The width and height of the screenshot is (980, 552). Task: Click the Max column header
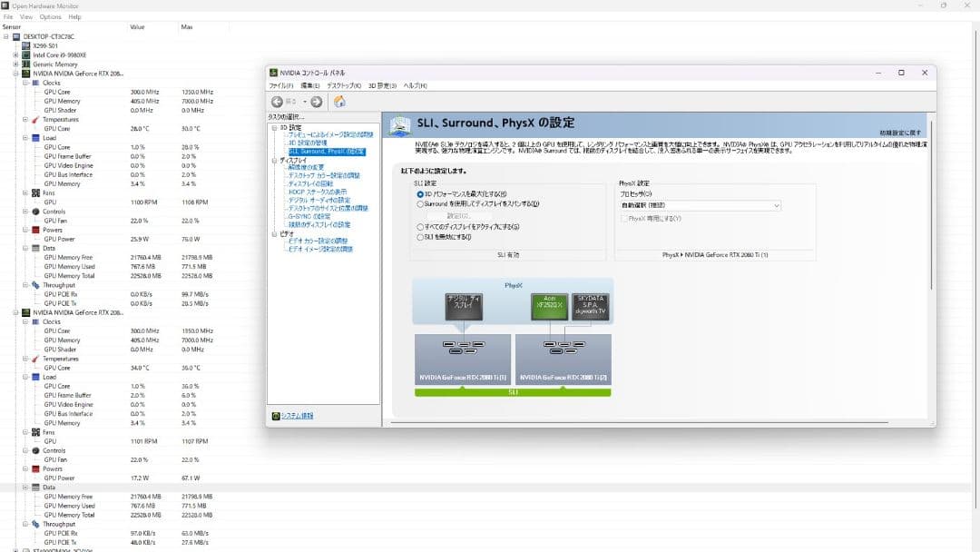186,27
